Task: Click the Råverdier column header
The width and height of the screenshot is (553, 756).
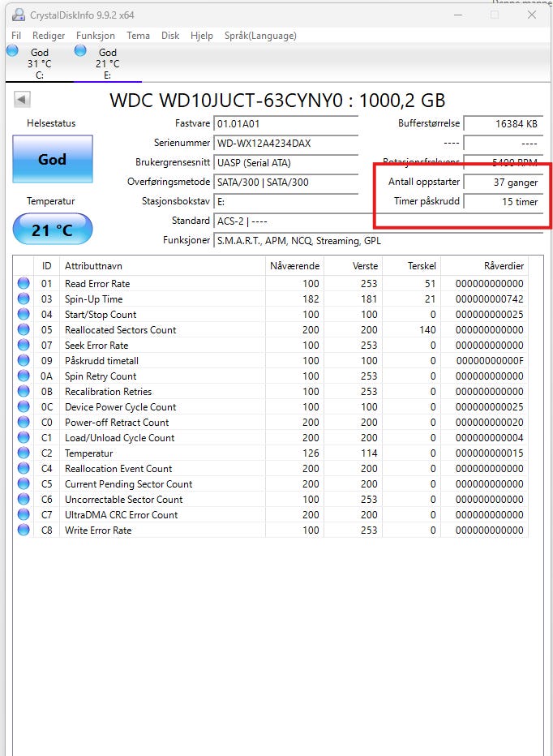Action: [485, 266]
